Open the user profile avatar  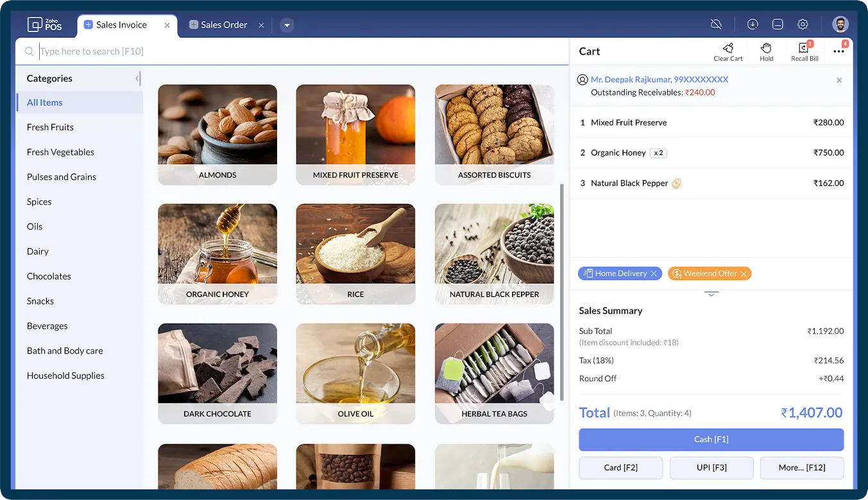(x=840, y=24)
